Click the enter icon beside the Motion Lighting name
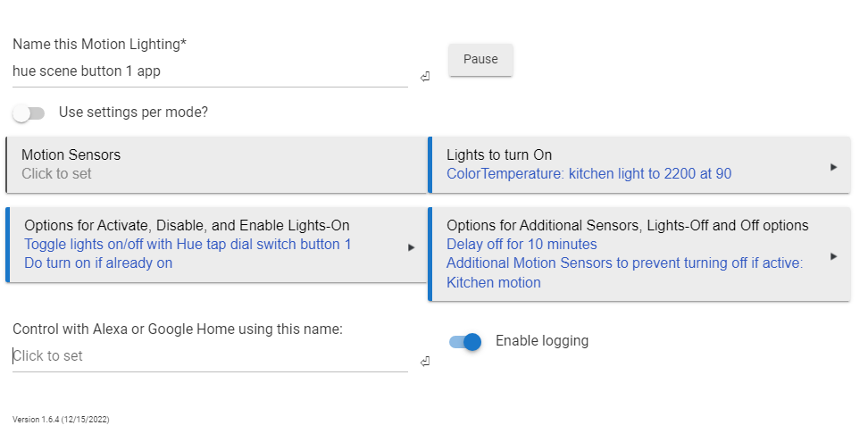868x442 pixels. point(424,77)
